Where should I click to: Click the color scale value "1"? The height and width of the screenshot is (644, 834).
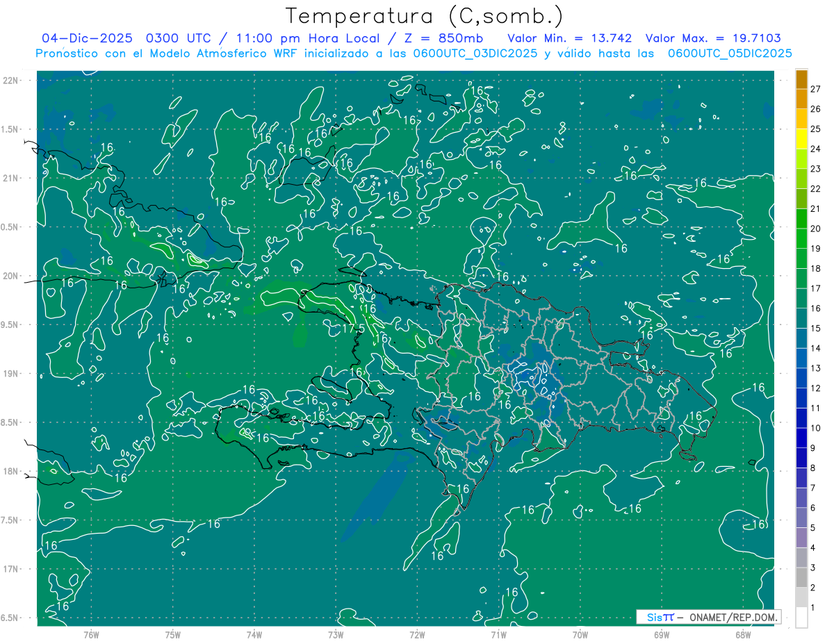pos(812,608)
